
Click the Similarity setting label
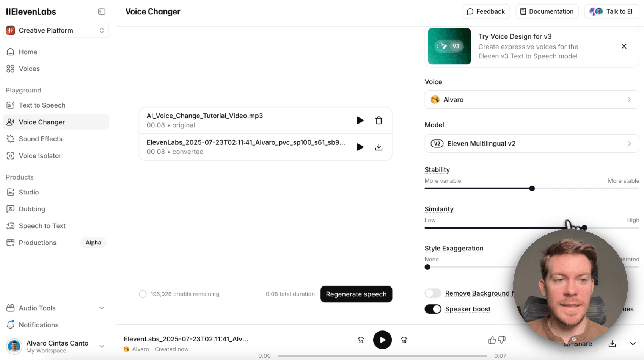(x=439, y=209)
